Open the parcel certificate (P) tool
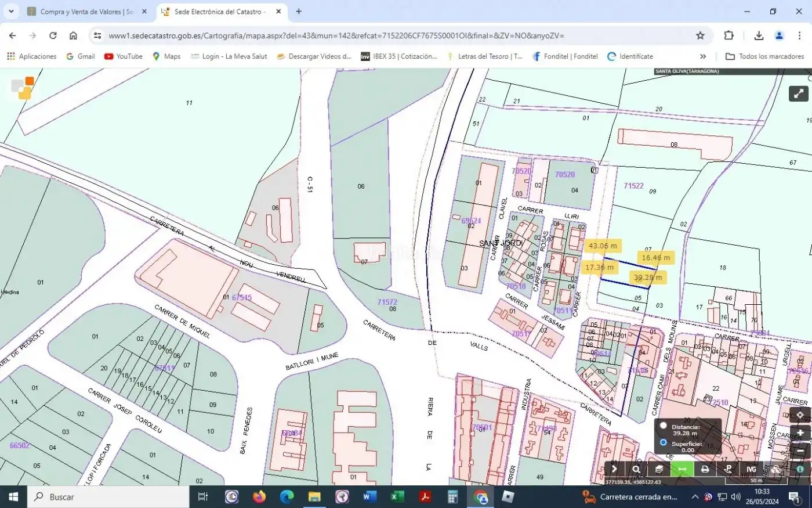Screen dimensions: 812x508 [728, 469]
